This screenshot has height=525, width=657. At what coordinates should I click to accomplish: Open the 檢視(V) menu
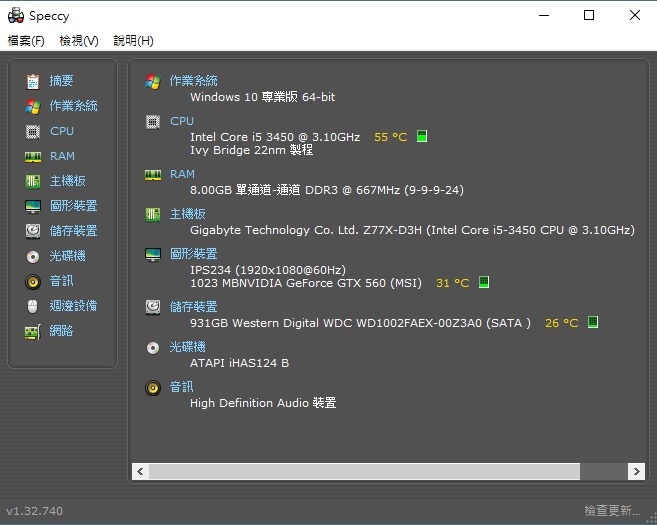[79, 41]
